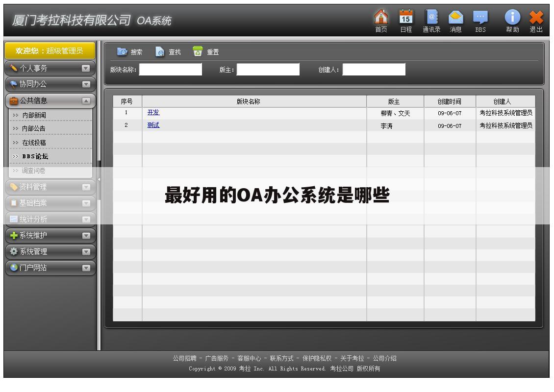
Task: Click the 查找 find button
Action: click(x=168, y=51)
